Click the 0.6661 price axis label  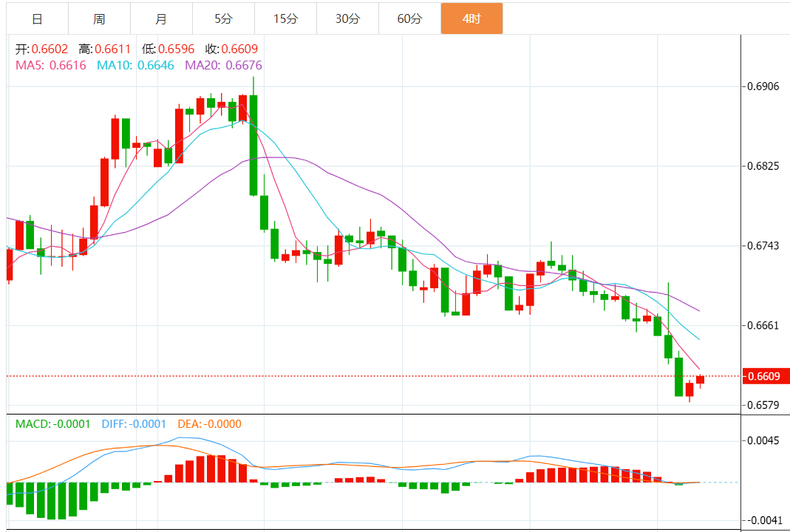coord(763,325)
